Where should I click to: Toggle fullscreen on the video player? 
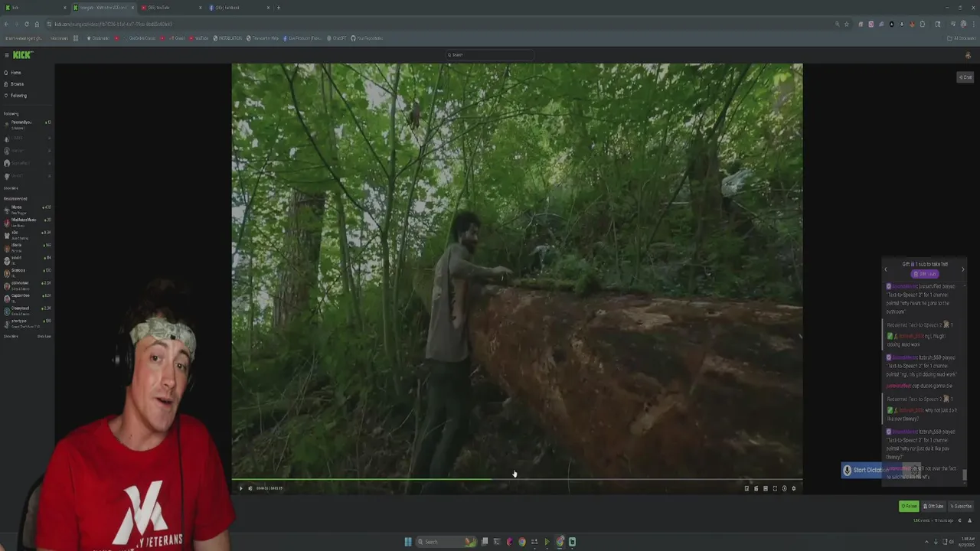tap(775, 488)
